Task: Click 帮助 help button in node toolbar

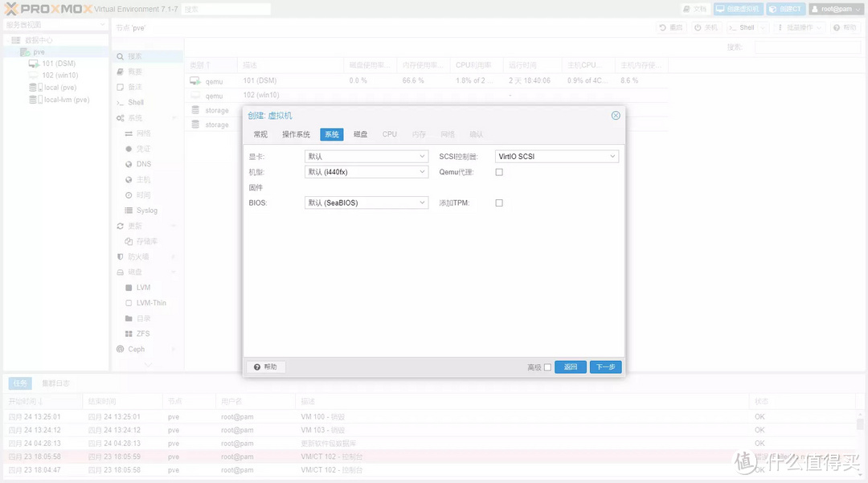Action: coord(845,27)
